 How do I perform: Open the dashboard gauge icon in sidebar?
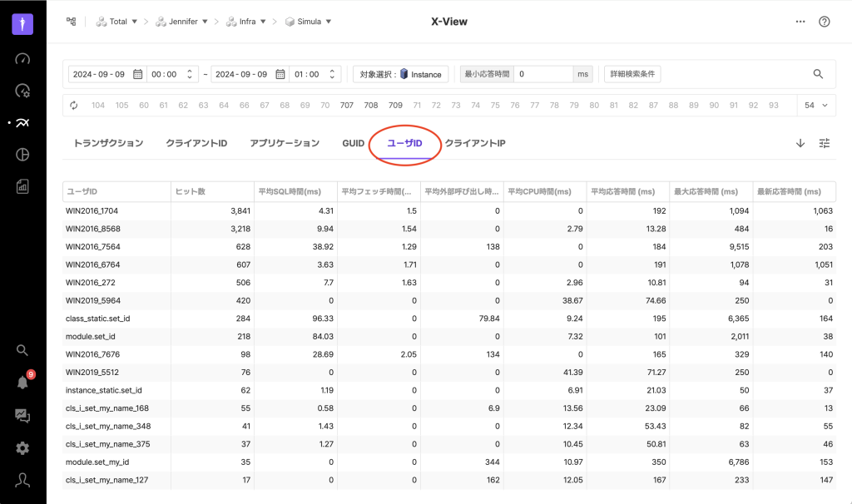coord(22,59)
